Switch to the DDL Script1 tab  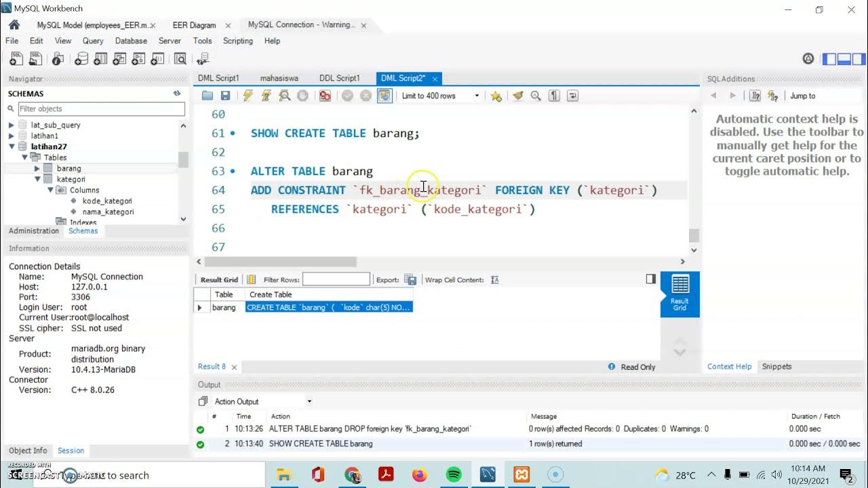pyautogui.click(x=340, y=78)
